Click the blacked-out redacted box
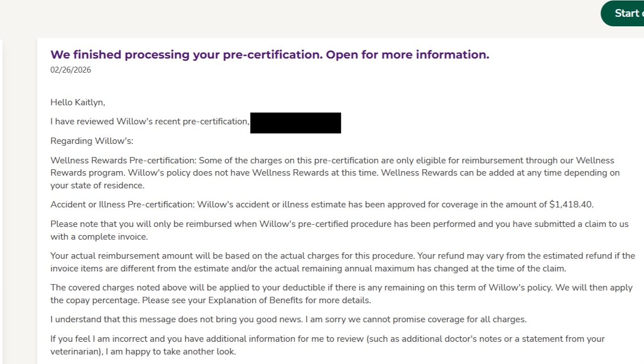The width and height of the screenshot is (644, 364). point(295,123)
